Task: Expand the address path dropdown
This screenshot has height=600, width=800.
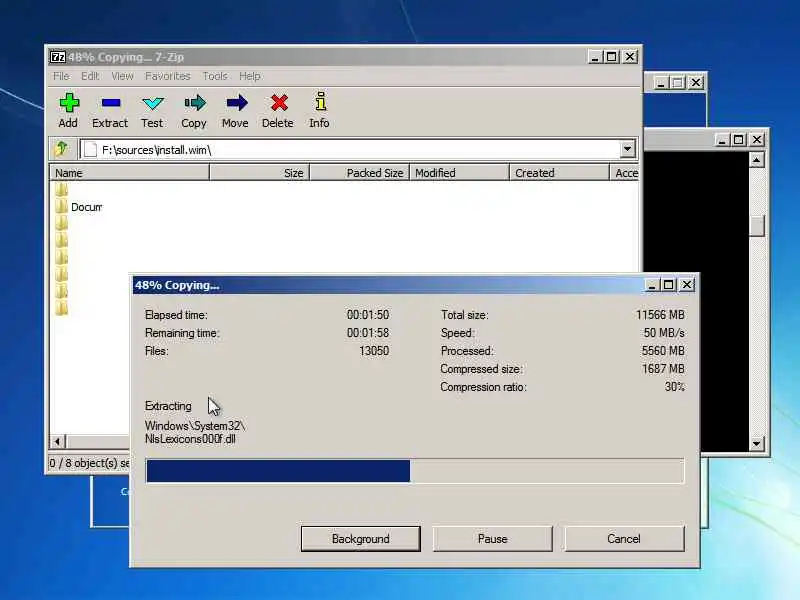Action: point(628,149)
